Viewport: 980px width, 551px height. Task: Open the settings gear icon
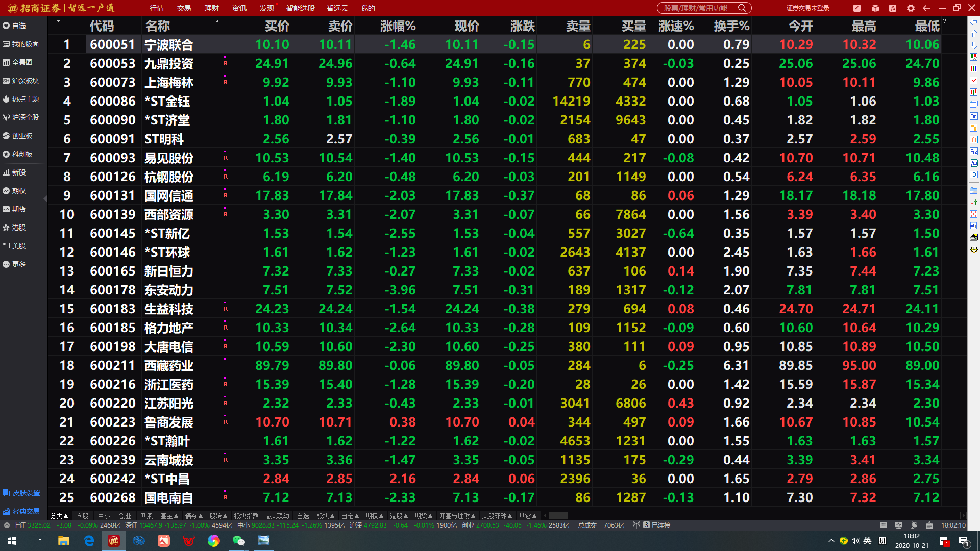911,8
